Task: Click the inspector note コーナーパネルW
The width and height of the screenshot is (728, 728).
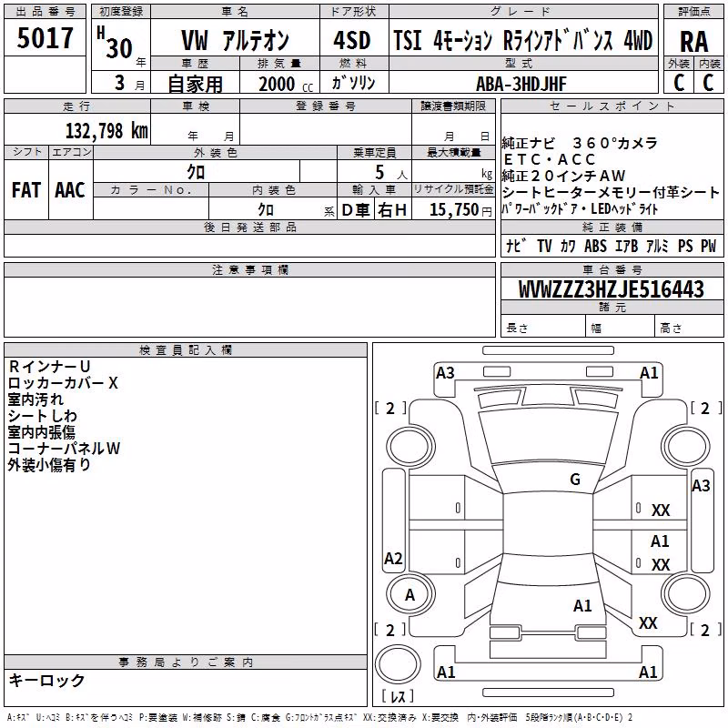Action: [64, 448]
